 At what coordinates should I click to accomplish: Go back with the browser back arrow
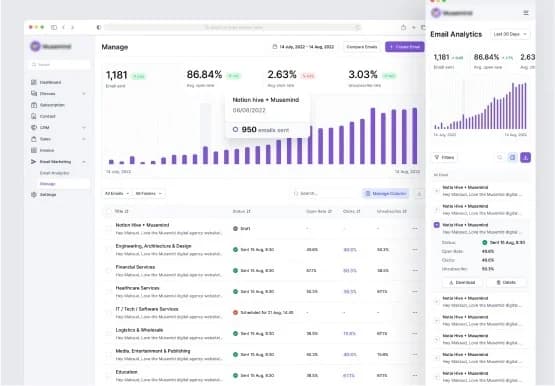(x=63, y=27)
